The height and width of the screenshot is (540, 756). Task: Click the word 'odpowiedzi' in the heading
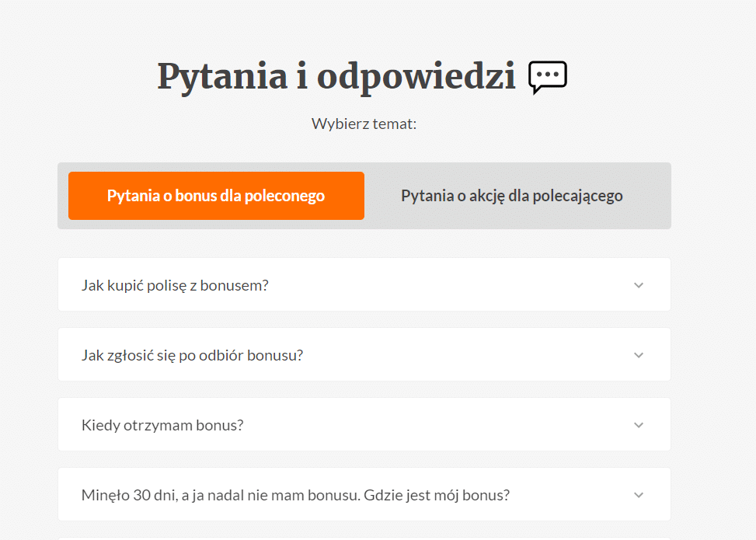416,77
